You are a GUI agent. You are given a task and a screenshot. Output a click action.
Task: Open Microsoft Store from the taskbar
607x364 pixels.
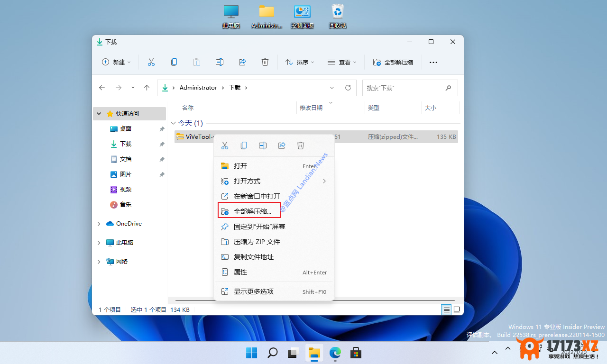point(356,353)
